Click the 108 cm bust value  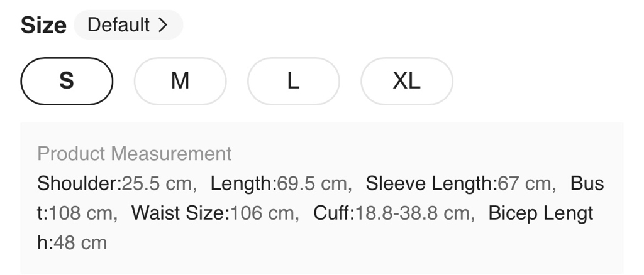coord(80,213)
